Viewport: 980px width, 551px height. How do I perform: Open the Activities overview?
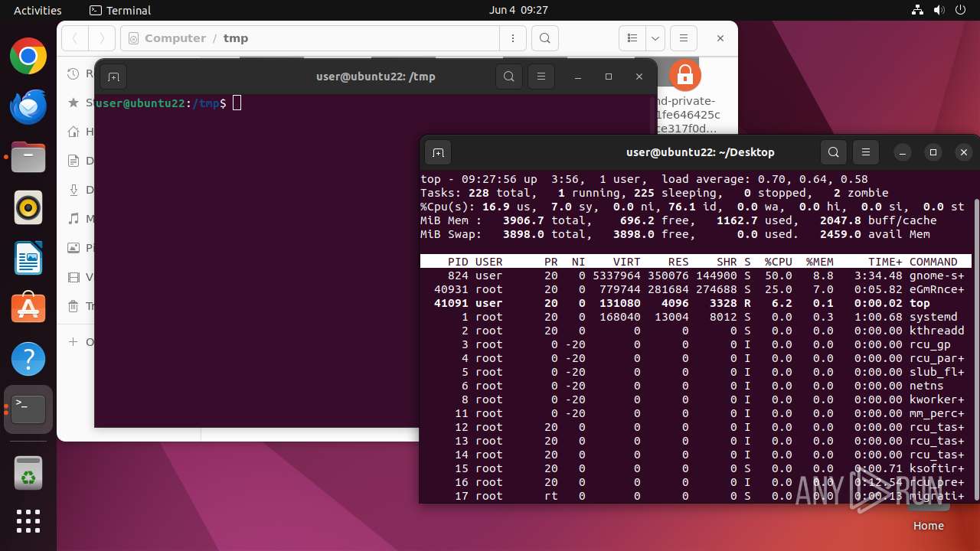[38, 10]
